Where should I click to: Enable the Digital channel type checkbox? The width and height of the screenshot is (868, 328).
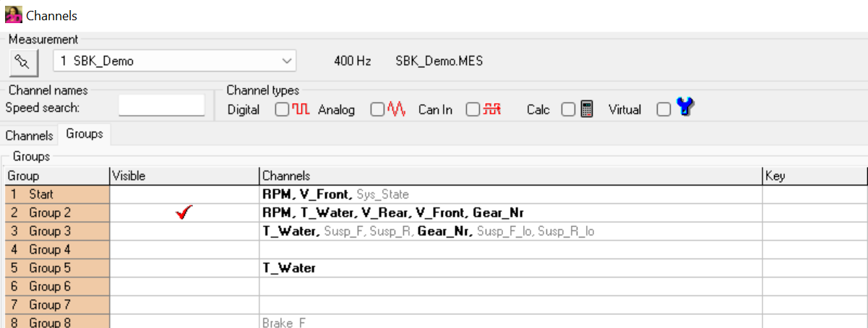pyautogui.click(x=282, y=110)
